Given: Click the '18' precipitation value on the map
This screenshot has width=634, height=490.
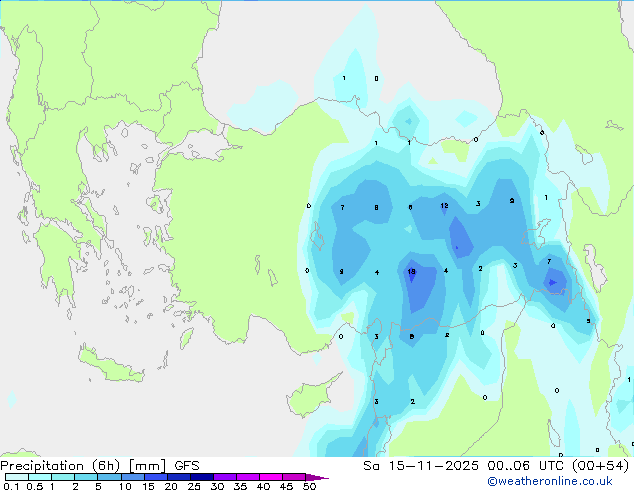Looking at the screenshot, I should coord(412,272).
